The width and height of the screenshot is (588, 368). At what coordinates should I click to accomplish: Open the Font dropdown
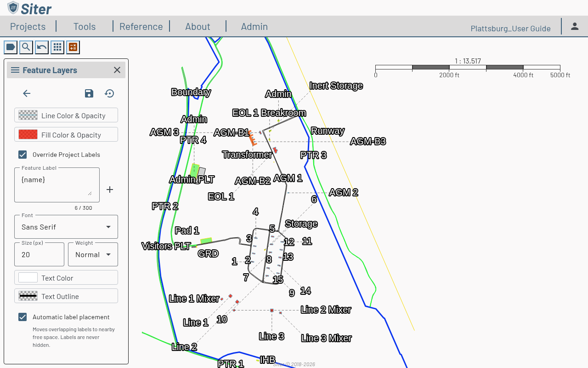coord(66,227)
